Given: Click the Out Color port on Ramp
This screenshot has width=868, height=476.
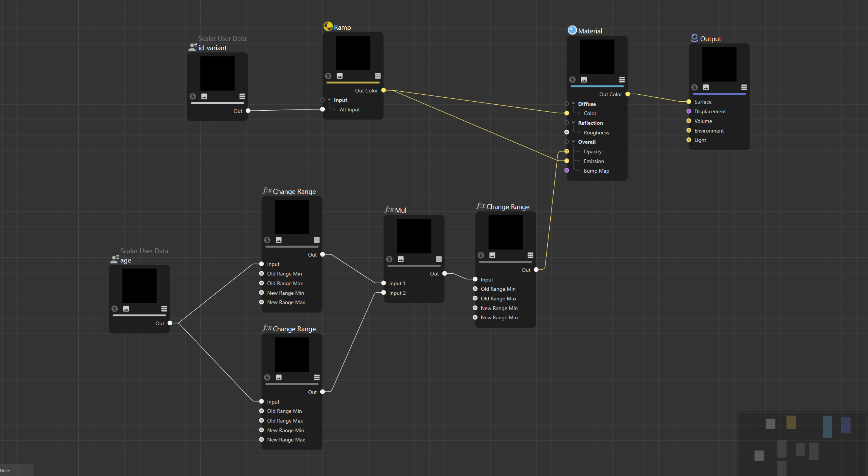Looking at the screenshot, I should tap(384, 90).
